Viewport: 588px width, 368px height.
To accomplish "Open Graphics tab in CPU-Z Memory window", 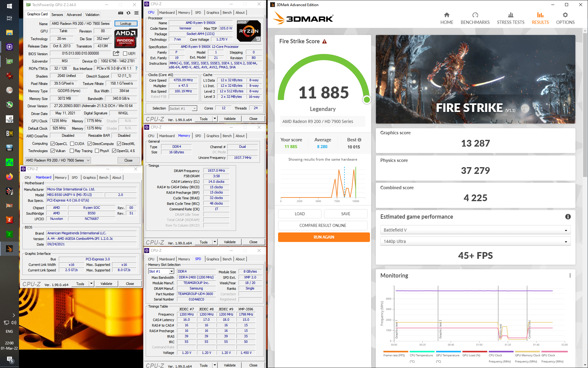I will [213, 136].
